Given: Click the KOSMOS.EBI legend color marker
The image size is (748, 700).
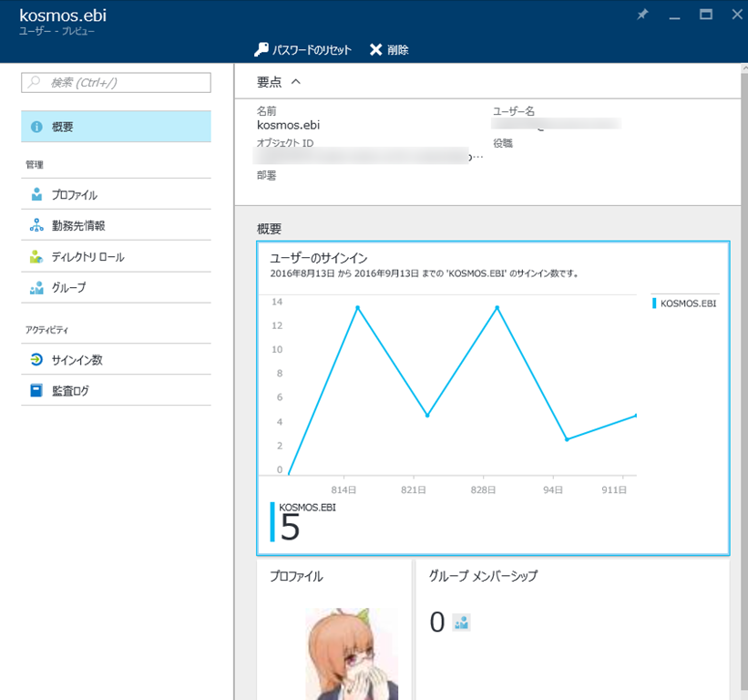Looking at the screenshot, I should pyautogui.click(x=654, y=303).
